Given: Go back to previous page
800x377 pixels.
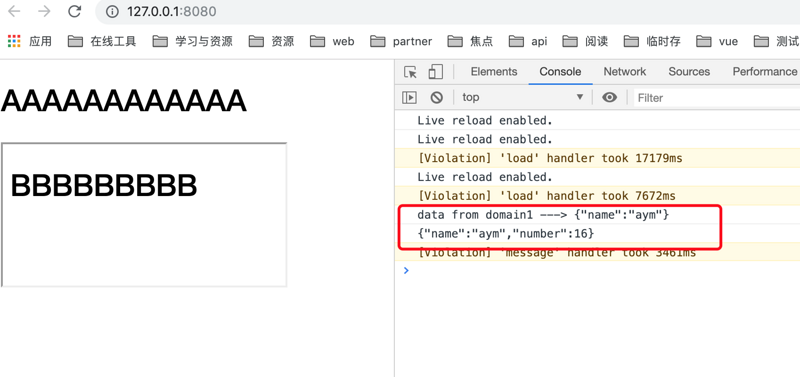Looking at the screenshot, I should point(14,11).
